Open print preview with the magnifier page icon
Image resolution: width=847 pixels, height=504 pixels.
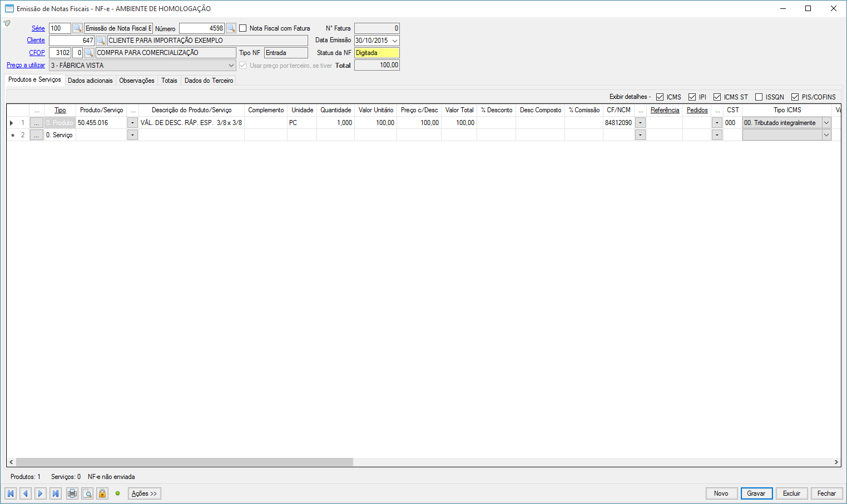(87, 493)
